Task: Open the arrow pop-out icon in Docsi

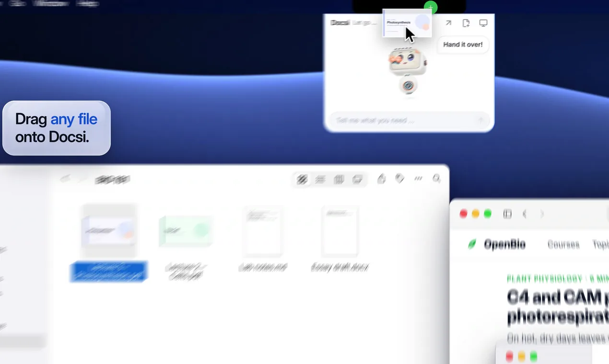Action: pos(448,23)
